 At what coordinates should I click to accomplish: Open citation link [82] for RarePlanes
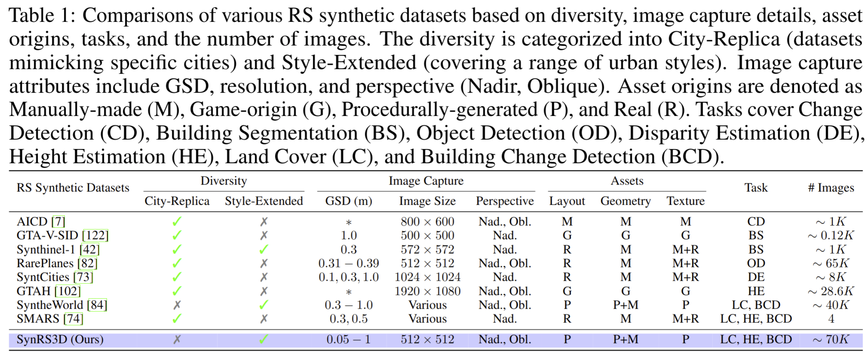87,263
